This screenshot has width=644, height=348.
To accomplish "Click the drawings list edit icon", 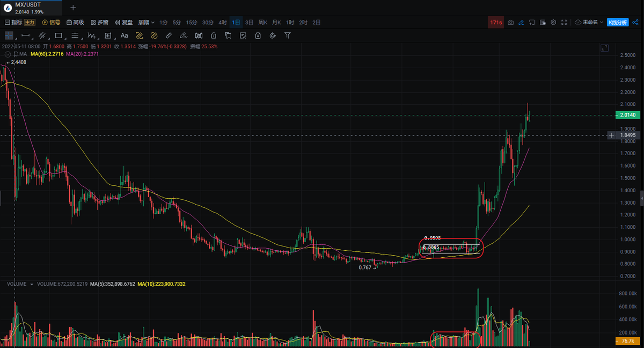I will click(x=243, y=35).
